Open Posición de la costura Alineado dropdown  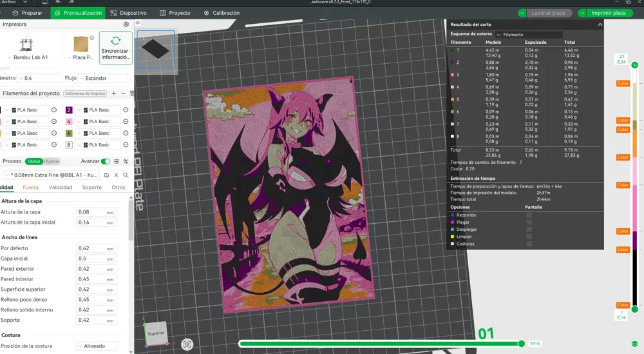[97, 346]
